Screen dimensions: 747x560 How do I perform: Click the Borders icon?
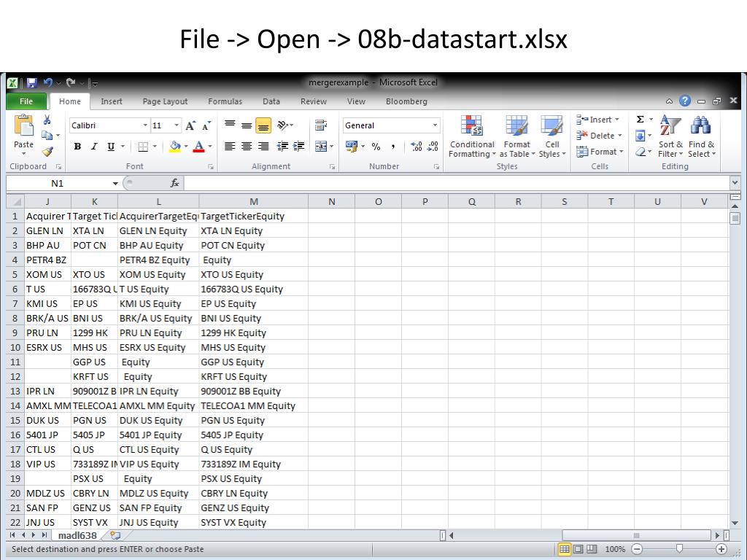click(143, 147)
